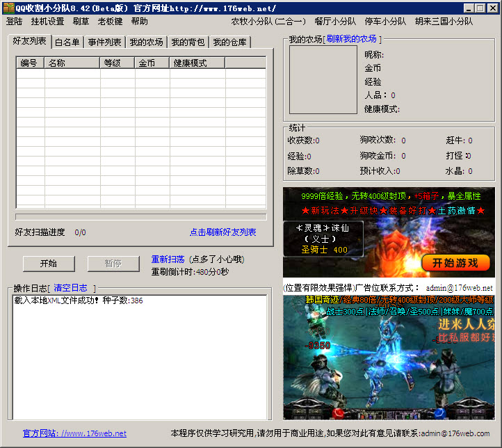502x448 pixels.
Task: Click inside the operation log text area
Action: click(x=140, y=357)
